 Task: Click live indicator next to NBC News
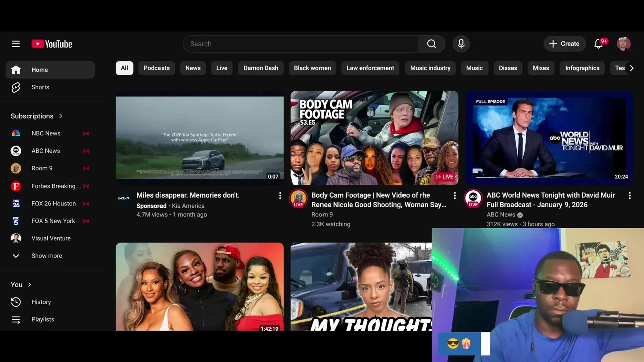[86, 133]
